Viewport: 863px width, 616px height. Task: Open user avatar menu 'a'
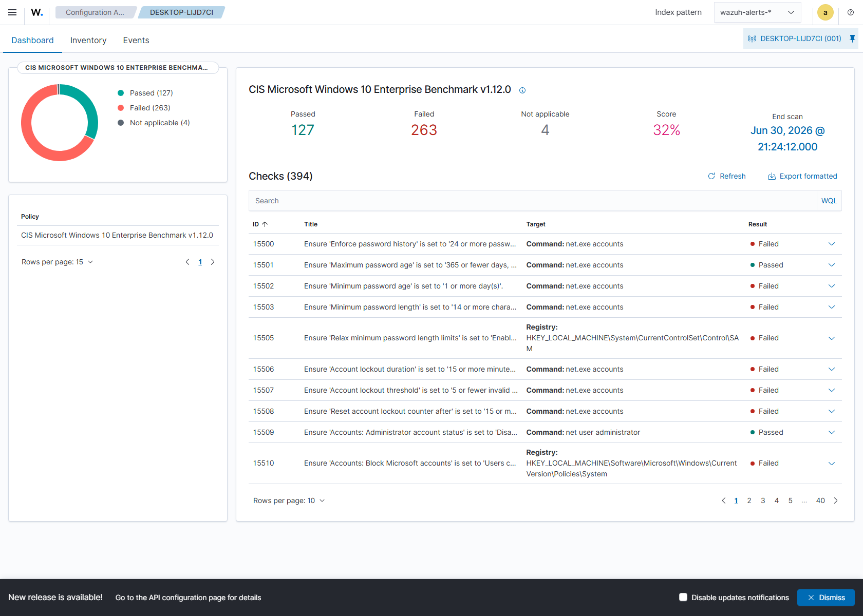tap(826, 12)
